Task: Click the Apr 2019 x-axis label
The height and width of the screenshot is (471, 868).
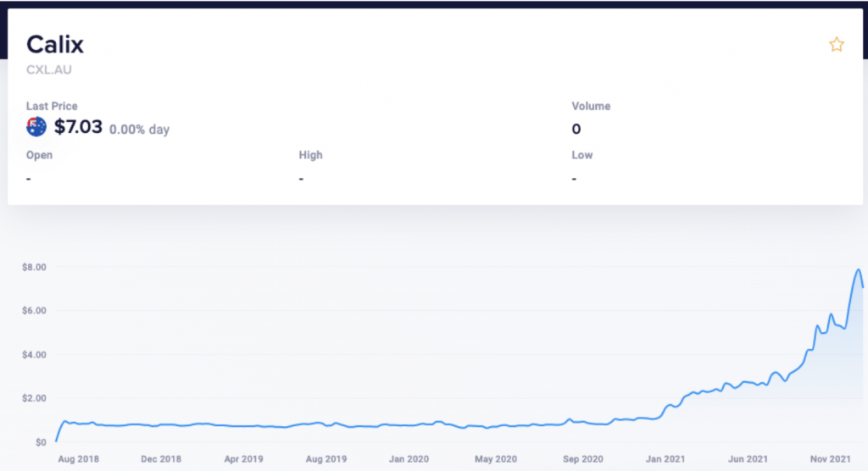Action: click(243, 459)
